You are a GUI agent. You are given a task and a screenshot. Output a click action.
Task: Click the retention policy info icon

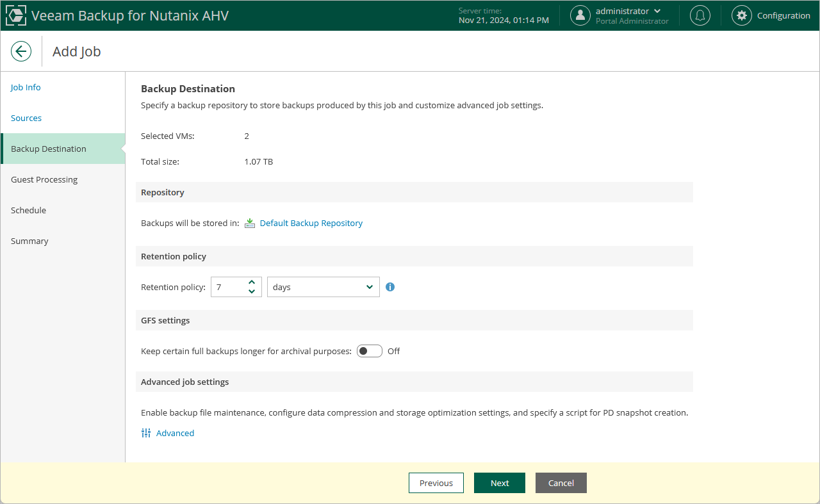390,287
